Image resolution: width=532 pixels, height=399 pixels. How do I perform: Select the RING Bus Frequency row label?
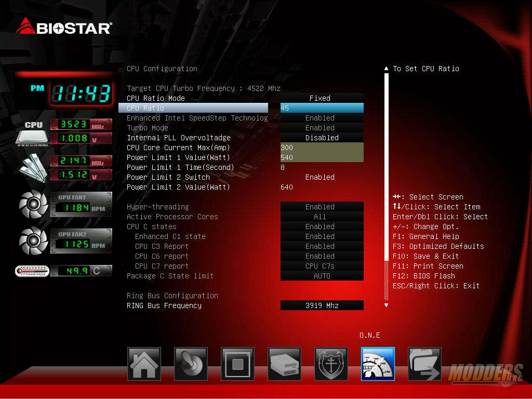[164, 305]
